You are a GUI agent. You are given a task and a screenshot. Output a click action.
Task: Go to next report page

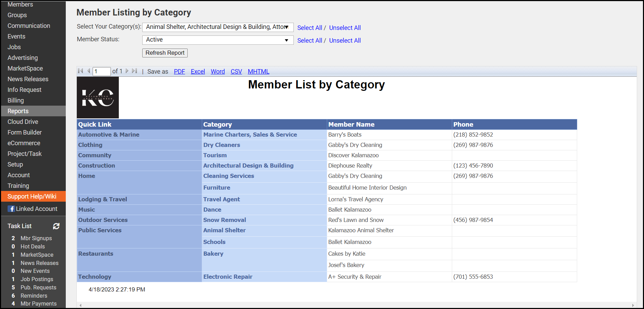tap(127, 71)
